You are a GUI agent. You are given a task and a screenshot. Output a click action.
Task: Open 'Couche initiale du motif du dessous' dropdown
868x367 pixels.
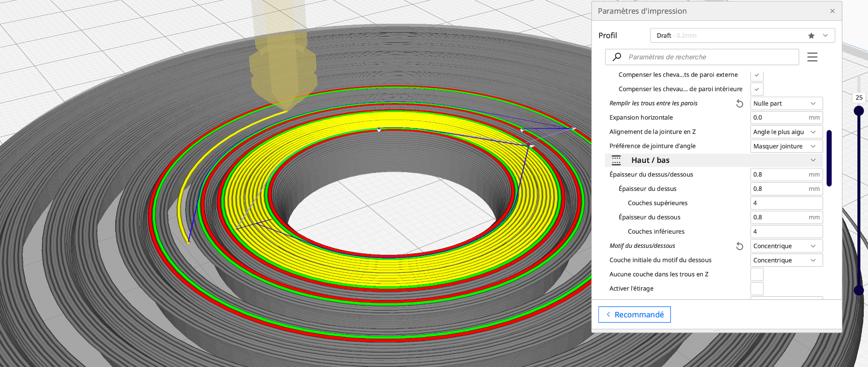point(786,260)
